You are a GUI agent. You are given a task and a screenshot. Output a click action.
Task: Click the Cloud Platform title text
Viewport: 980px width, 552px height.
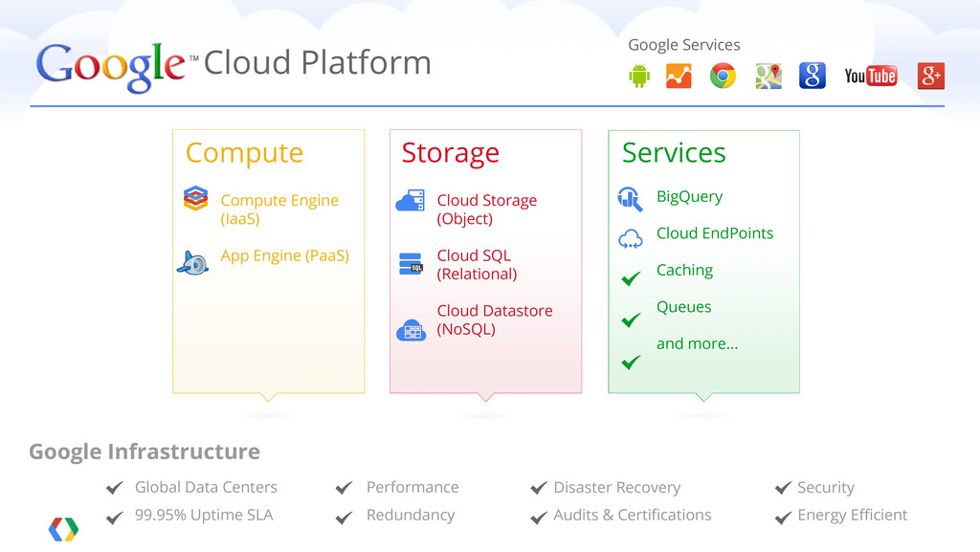point(318,62)
